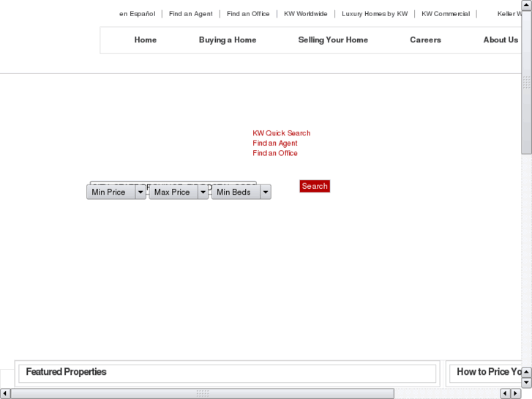This screenshot has width=532, height=399.
Task: Click the inner scrollbar down arrow at bottom right
Action: pyautogui.click(x=526, y=383)
